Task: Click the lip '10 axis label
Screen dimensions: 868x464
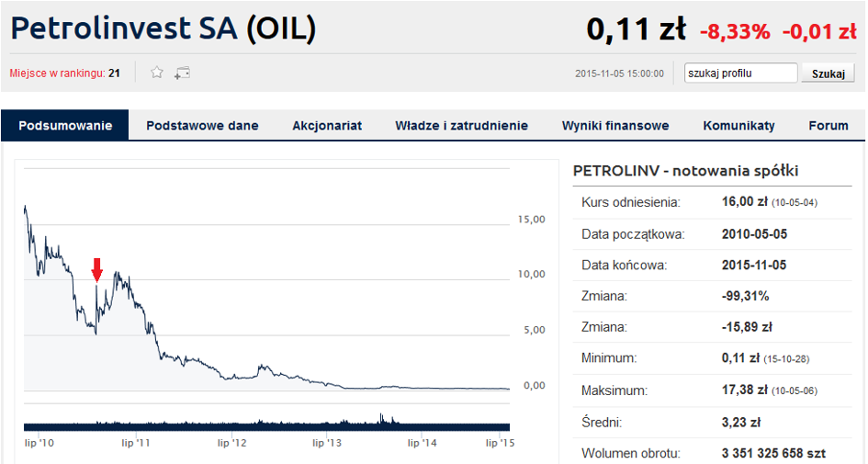Action: point(39,443)
